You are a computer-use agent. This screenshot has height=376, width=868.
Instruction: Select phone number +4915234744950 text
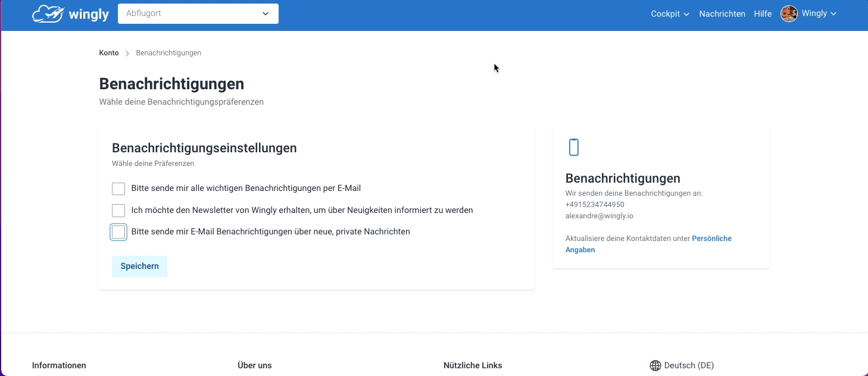(595, 205)
